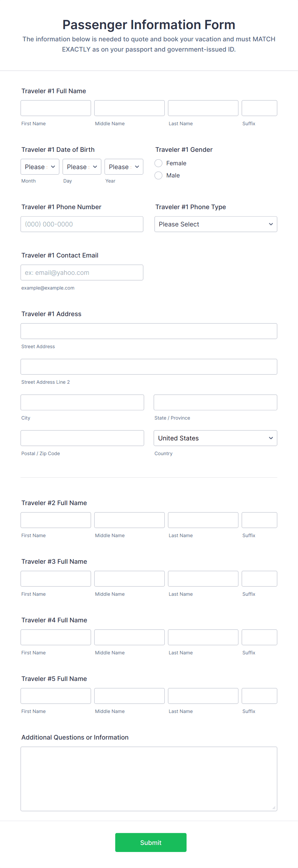The width and height of the screenshot is (298, 868).
Task: Open the Traveler #1 Phone Type dropdown
Action: (215, 224)
